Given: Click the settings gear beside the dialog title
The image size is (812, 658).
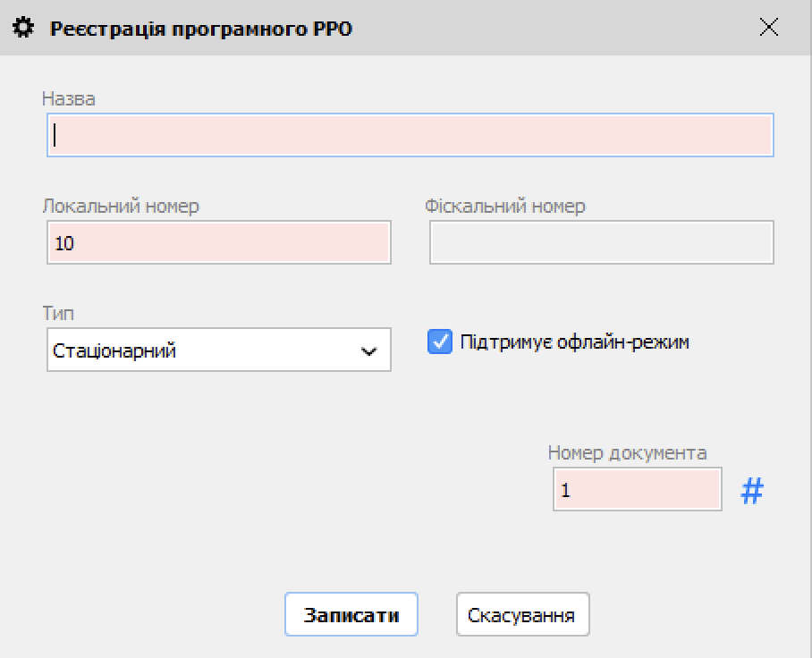Looking at the screenshot, I should point(24,28).
